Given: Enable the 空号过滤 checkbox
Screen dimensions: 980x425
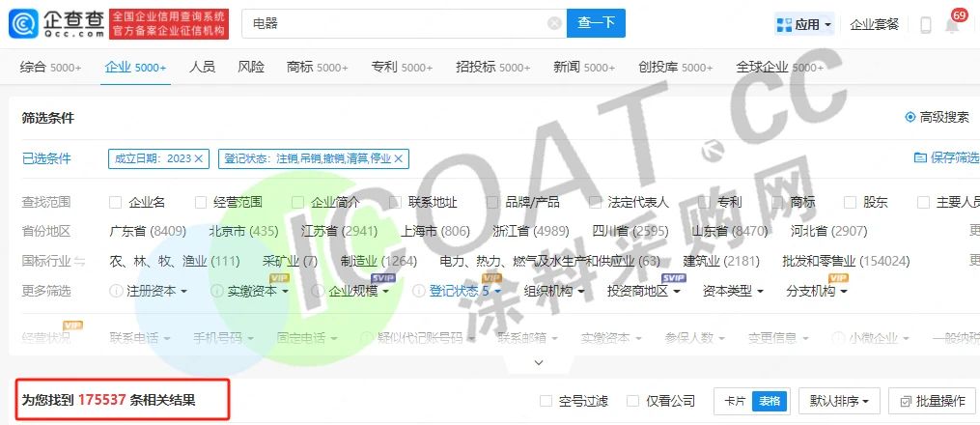Looking at the screenshot, I should [546, 401].
